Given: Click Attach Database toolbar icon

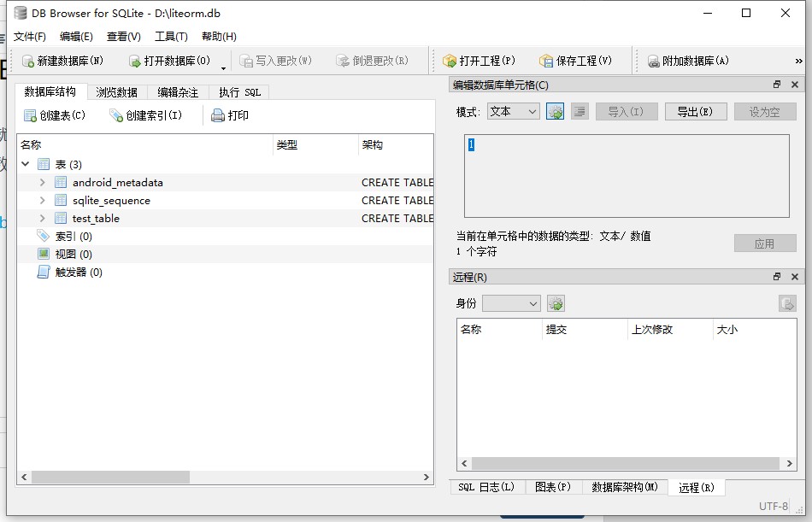Looking at the screenshot, I should click(x=653, y=62).
